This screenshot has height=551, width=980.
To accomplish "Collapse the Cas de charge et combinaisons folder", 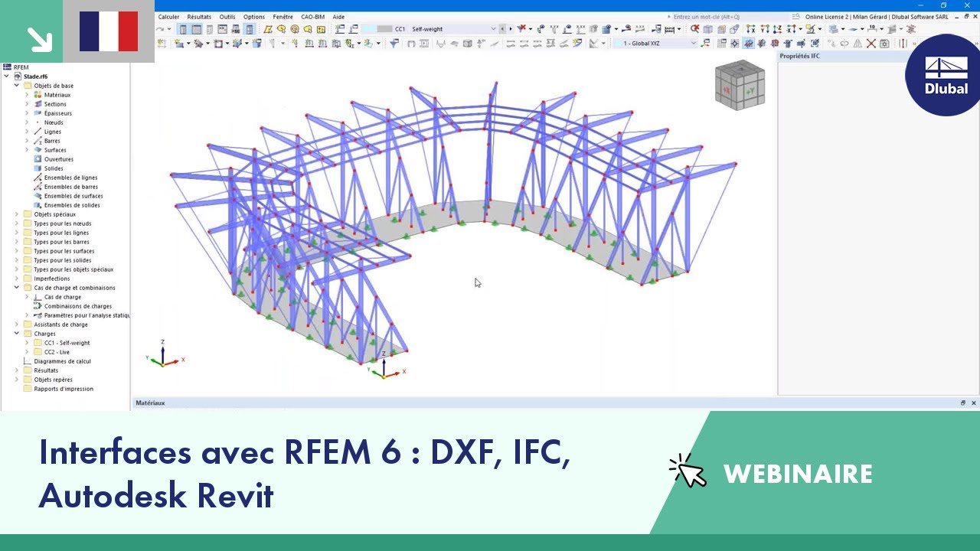I will point(17,288).
